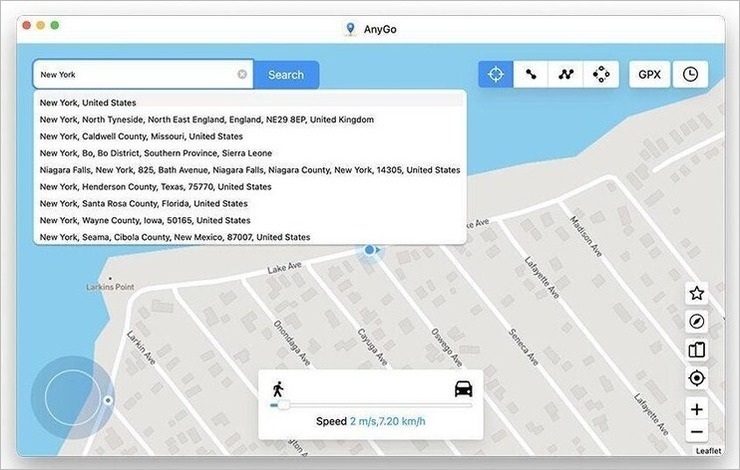Open the history clock icon
740x470 pixels.
(690, 74)
